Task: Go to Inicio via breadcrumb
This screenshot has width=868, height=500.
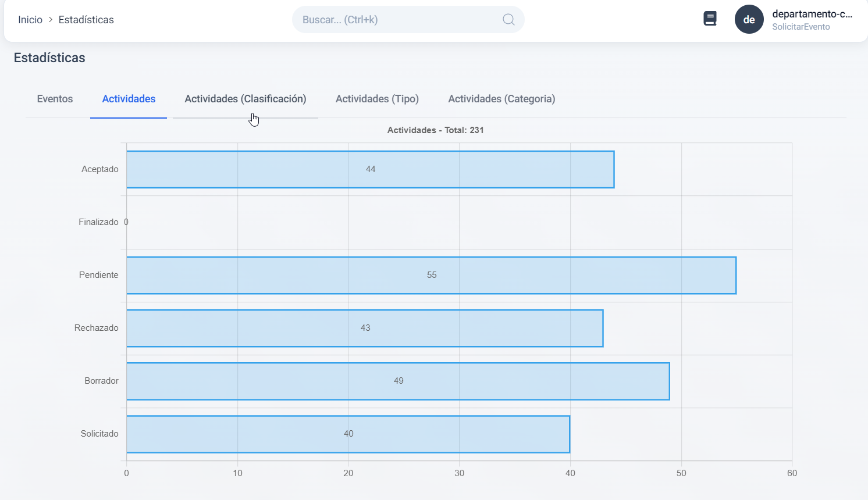Action: point(30,20)
